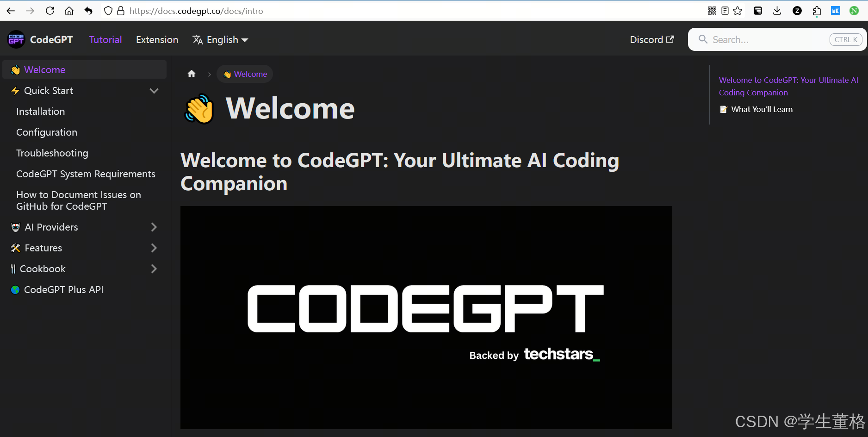The width and height of the screenshot is (868, 437).
Task: Click the browser Back arrow
Action: tap(11, 11)
